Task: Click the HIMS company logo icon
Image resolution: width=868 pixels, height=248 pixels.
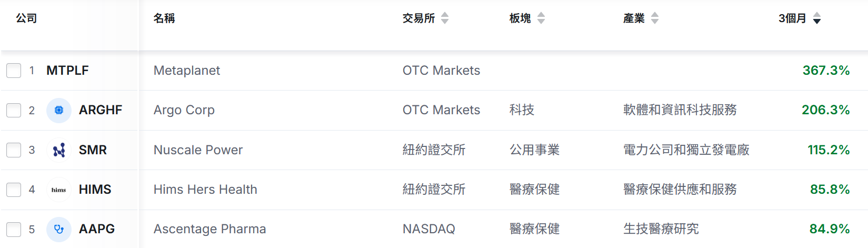Action: pyautogui.click(x=59, y=190)
